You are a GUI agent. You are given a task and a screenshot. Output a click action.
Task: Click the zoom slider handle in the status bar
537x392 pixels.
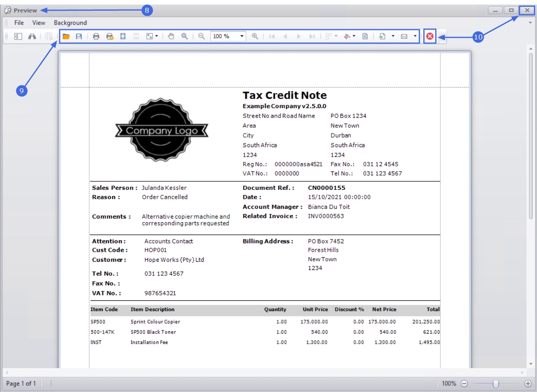[496, 384]
